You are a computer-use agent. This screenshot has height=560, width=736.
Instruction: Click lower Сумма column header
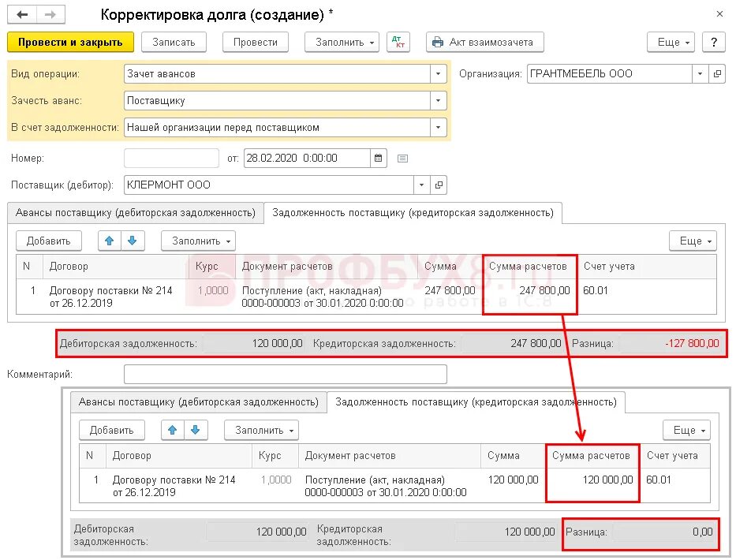[513, 455]
